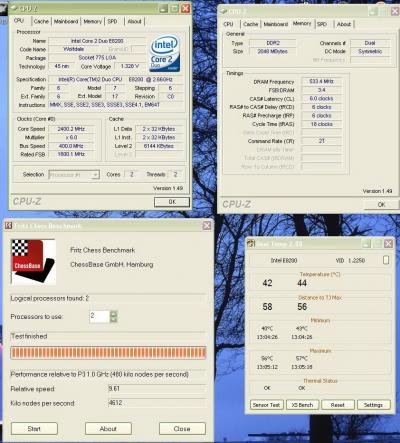400x443 pixels.
Task: Minimize the Real Temp window
Action: pos(367,244)
